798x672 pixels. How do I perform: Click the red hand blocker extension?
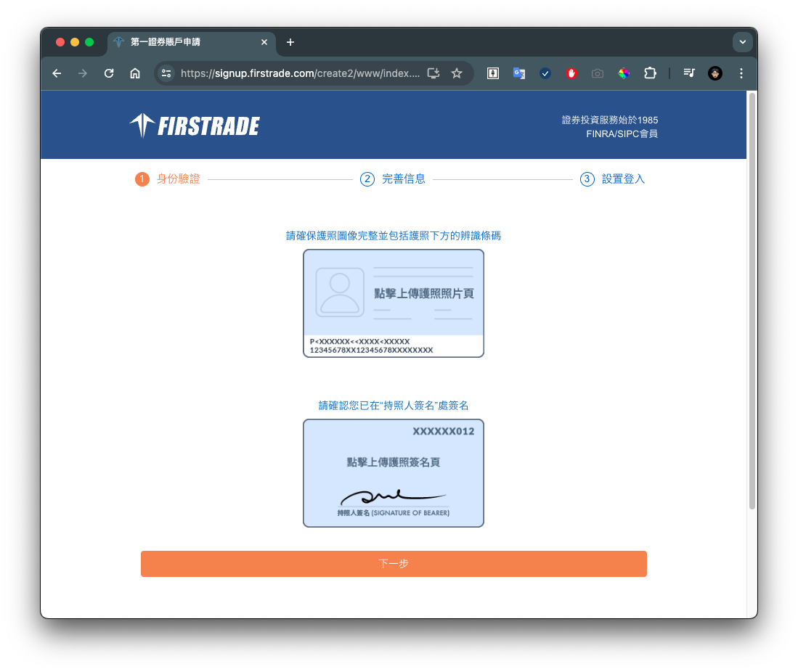pos(571,73)
